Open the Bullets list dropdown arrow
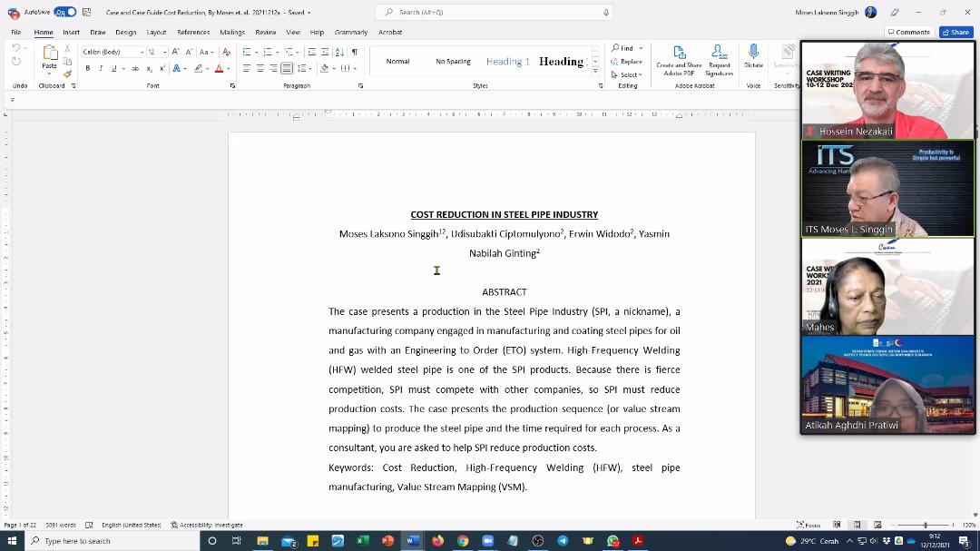The width and height of the screenshot is (980, 551). 256,52
